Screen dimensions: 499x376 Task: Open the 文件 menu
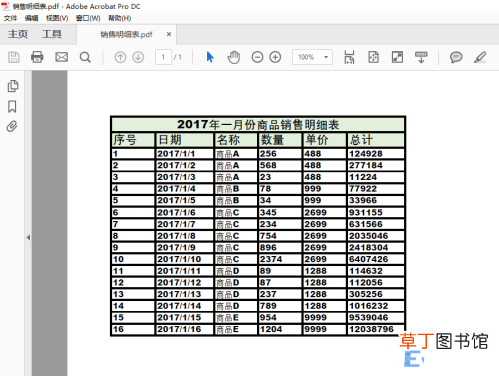pos(10,18)
